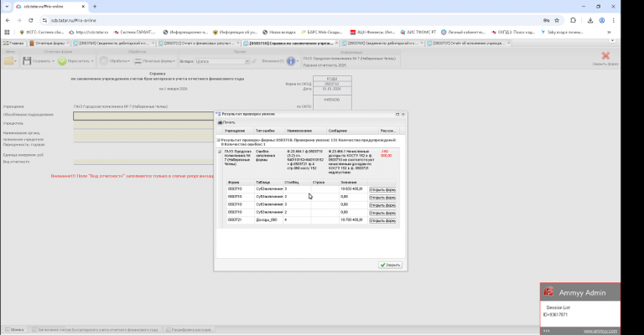Reload the page with browser refresh icon
The width and height of the screenshot is (644, 335).
pos(32,18)
